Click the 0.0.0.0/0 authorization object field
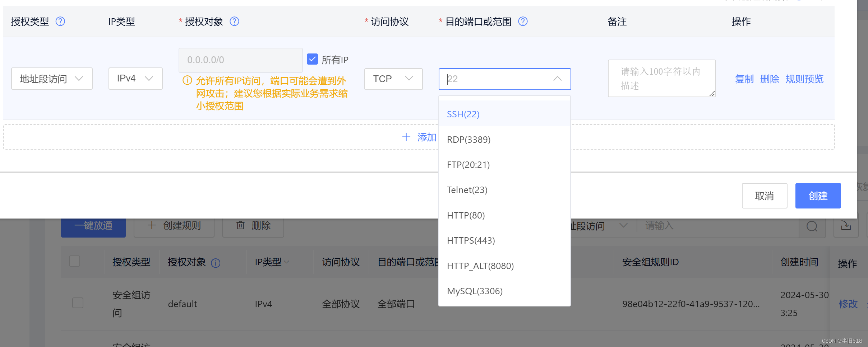This screenshot has height=347, width=868. coord(240,60)
